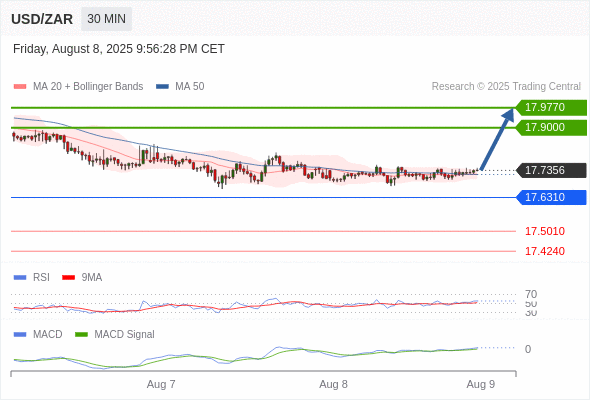
Task: Click the red 17.4240 support label
Action: 545,251
